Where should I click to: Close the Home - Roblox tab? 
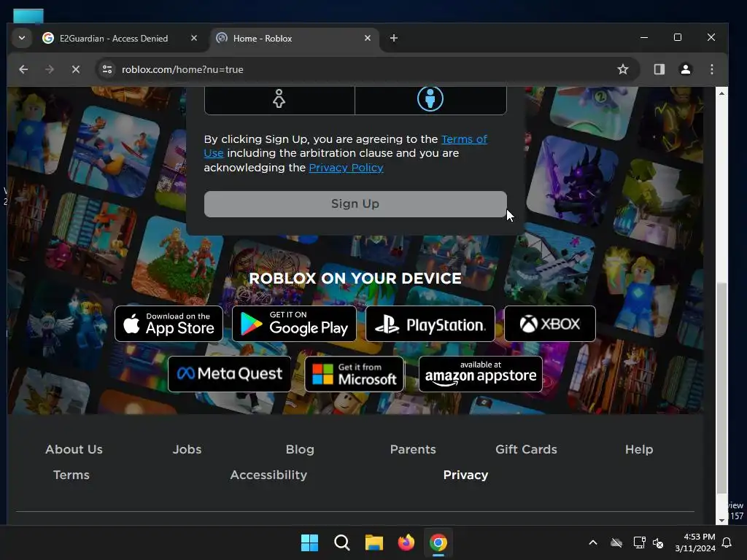click(368, 38)
